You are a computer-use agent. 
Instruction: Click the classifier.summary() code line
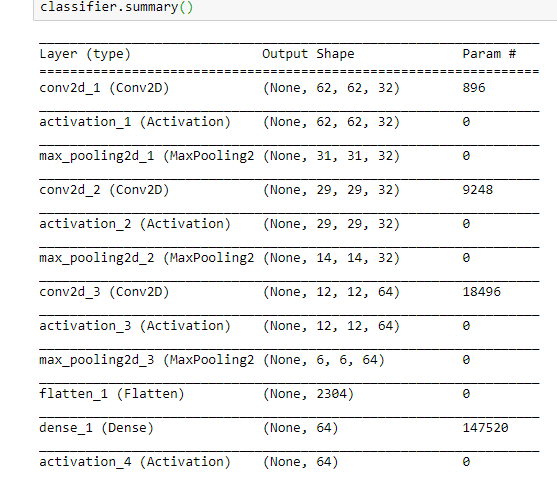point(117,7)
